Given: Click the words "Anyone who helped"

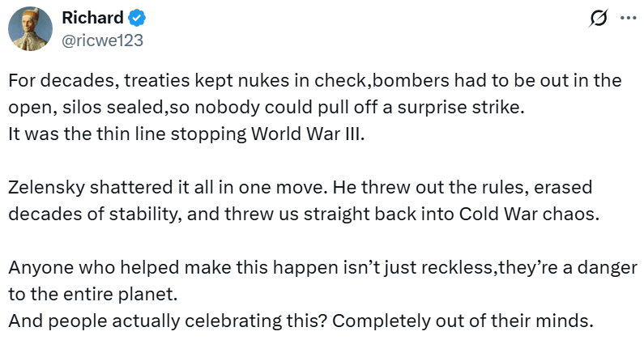Looking at the screenshot, I should coord(73,267).
